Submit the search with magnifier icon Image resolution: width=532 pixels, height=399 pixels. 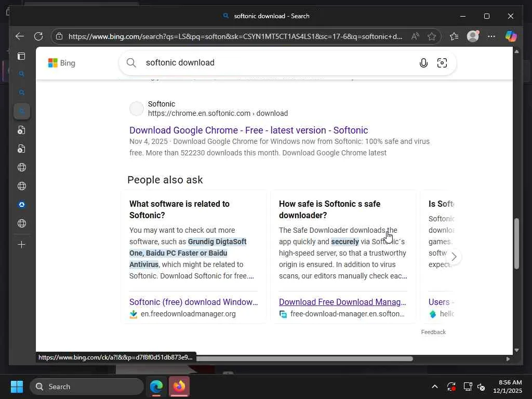tap(131, 63)
